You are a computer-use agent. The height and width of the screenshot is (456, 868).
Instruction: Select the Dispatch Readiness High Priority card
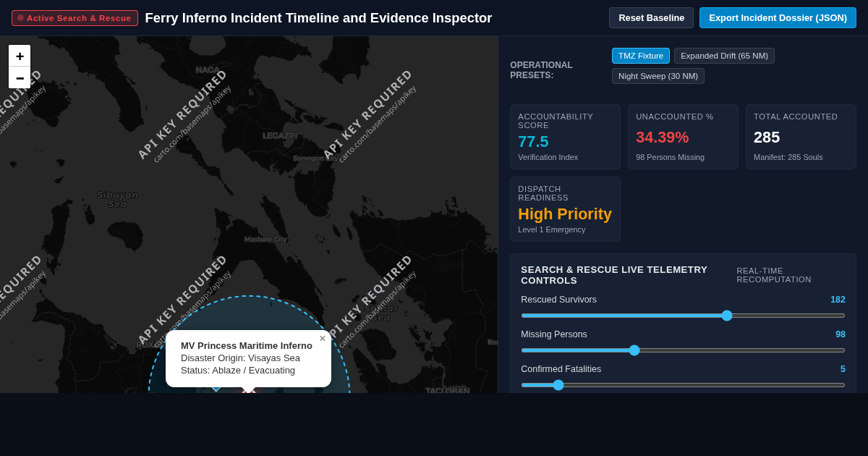pos(565,209)
